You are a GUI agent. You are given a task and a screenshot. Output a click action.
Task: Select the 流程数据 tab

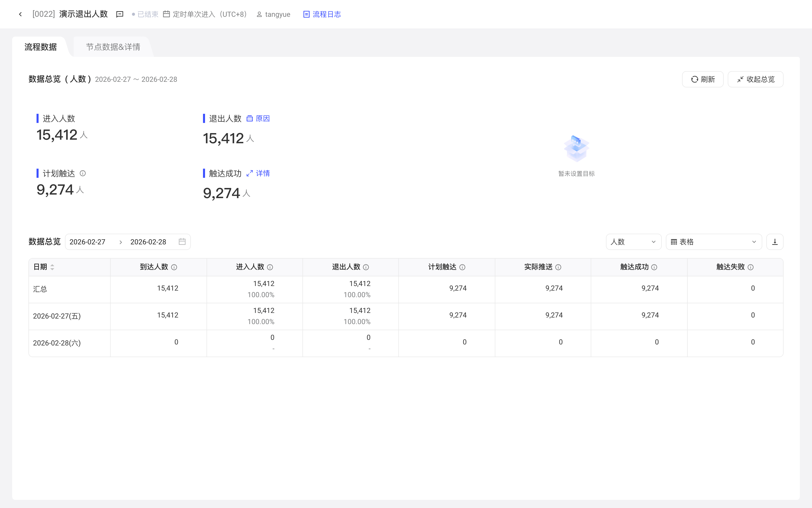tap(41, 47)
